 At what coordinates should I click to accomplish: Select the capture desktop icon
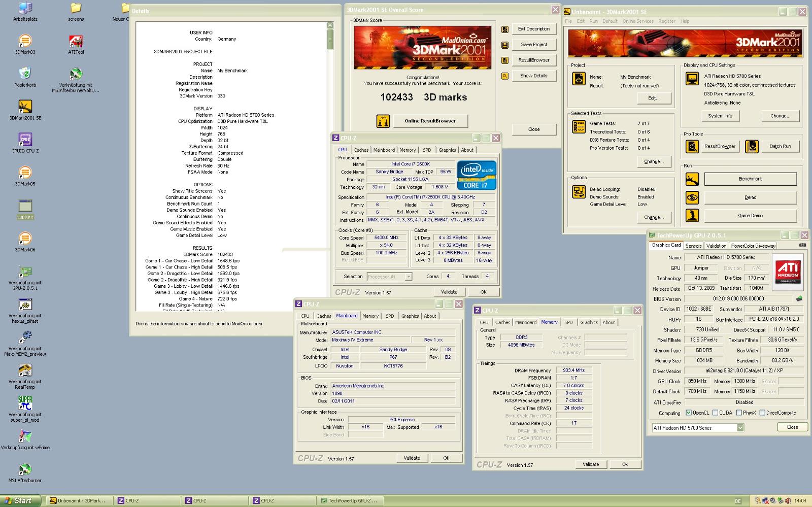25,206
